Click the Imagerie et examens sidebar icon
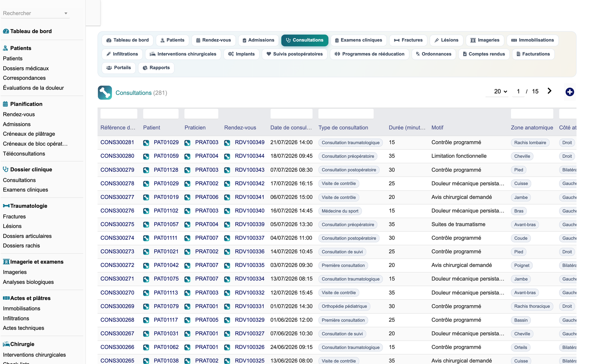Viewport: 589px width, 364px height. [x=6, y=262]
